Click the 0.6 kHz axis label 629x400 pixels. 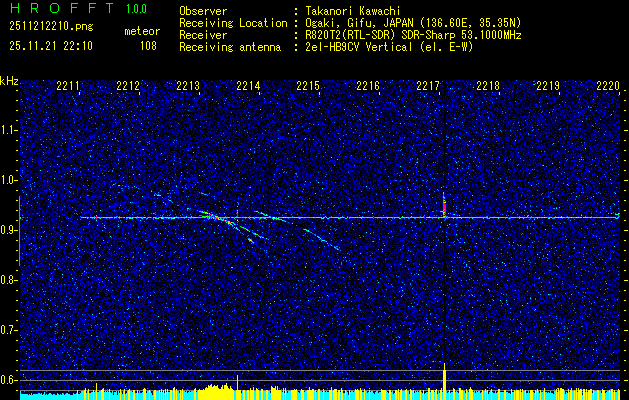click(x=8, y=380)
